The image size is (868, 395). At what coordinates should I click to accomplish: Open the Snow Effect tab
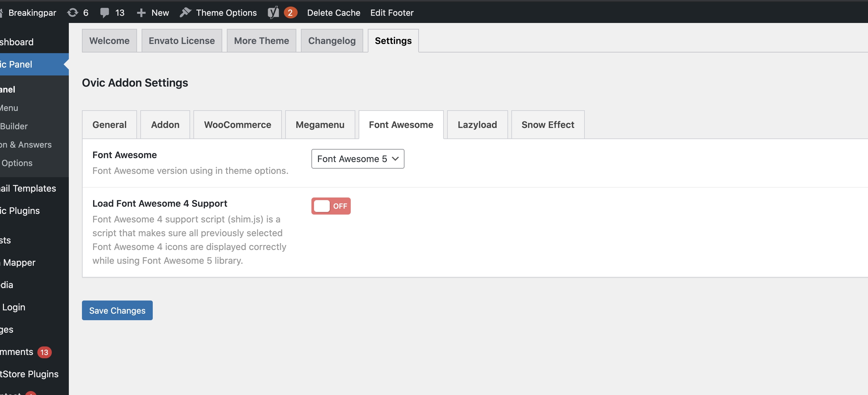(x=548, y=124)
